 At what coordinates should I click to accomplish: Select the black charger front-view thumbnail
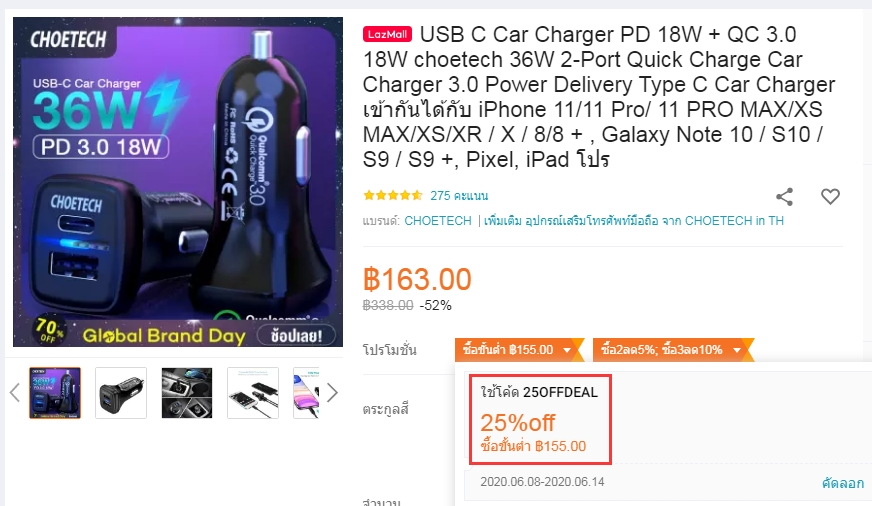point(121,393)
